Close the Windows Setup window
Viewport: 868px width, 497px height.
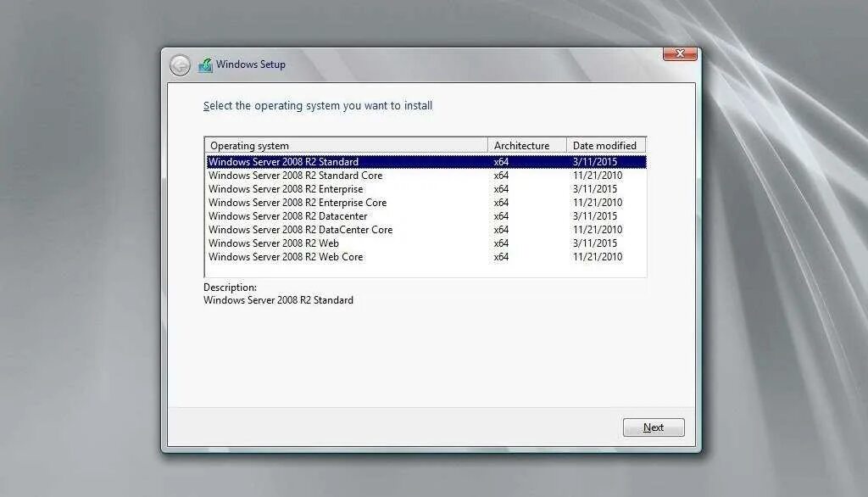(680, 53)
